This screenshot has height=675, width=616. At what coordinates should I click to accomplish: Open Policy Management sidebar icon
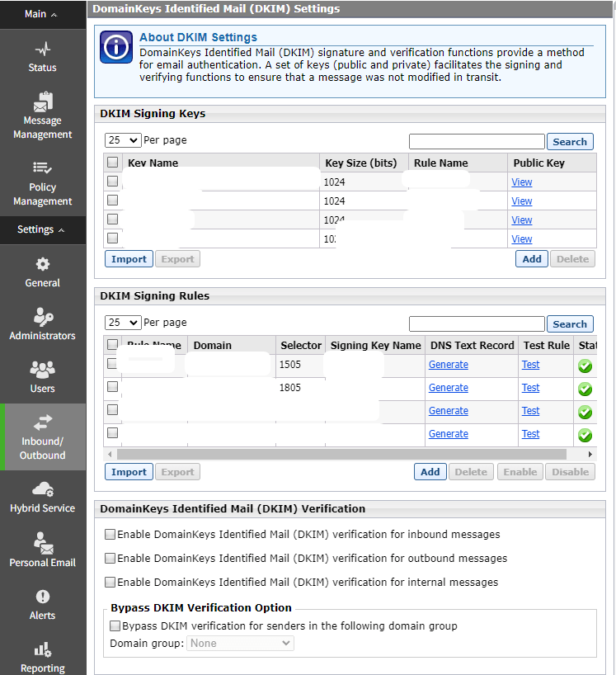42,168
